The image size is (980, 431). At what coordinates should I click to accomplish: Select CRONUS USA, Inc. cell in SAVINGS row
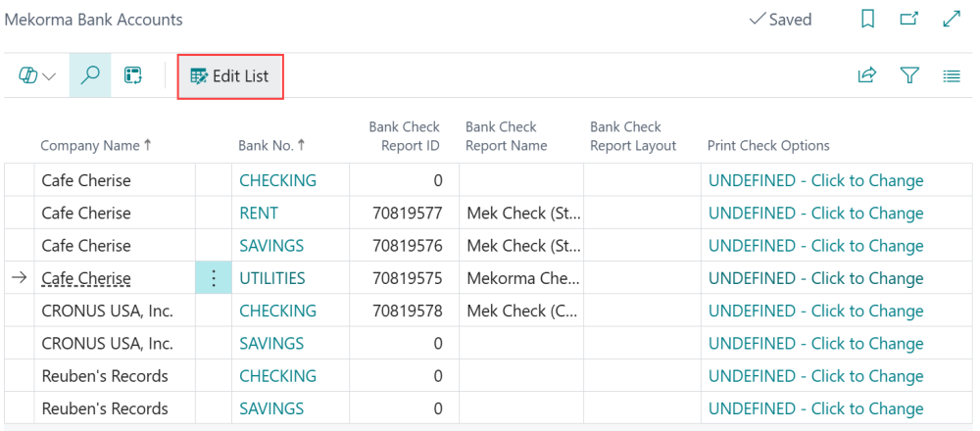(x=115, y=343)
